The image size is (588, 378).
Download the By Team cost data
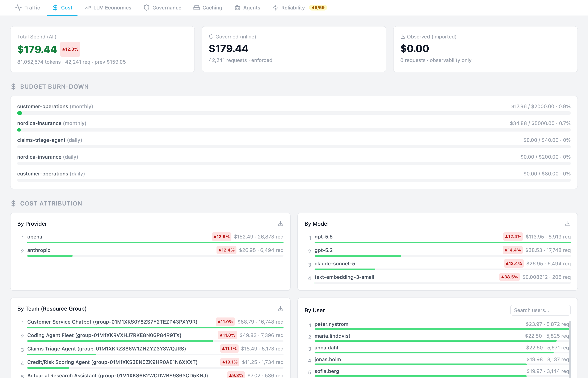pos(280,308)
